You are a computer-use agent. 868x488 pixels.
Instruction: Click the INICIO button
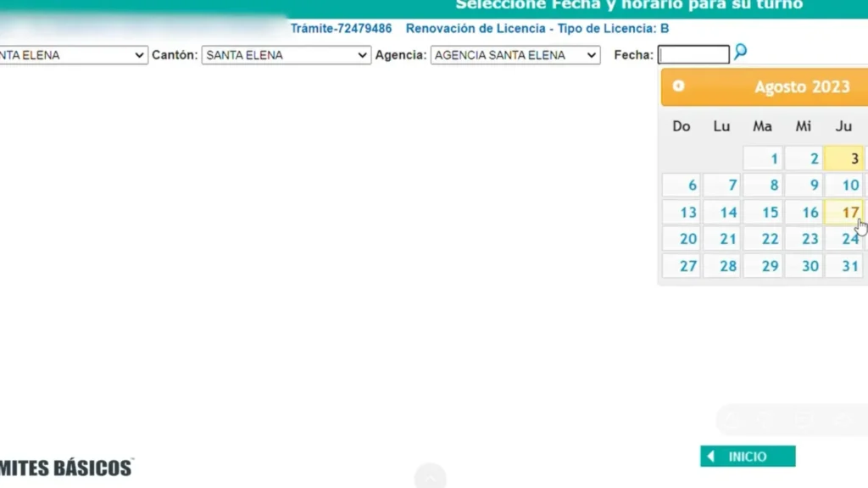click(x=748, y=457)
